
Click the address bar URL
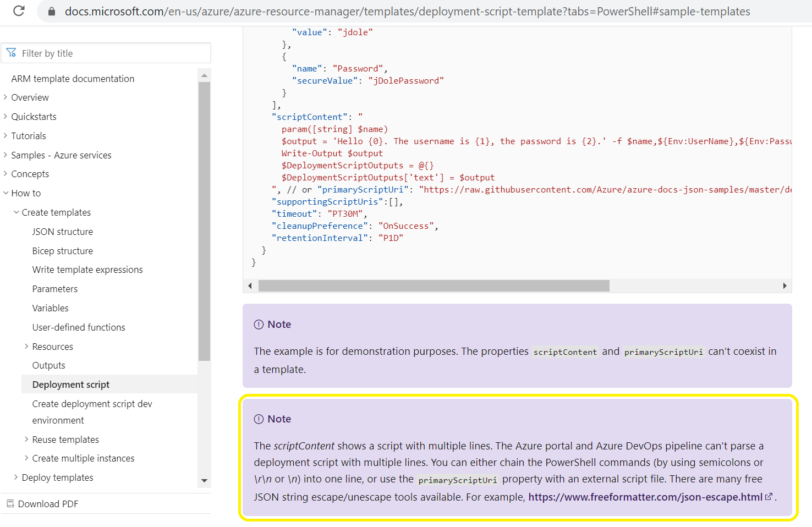[x=407, y=11]
